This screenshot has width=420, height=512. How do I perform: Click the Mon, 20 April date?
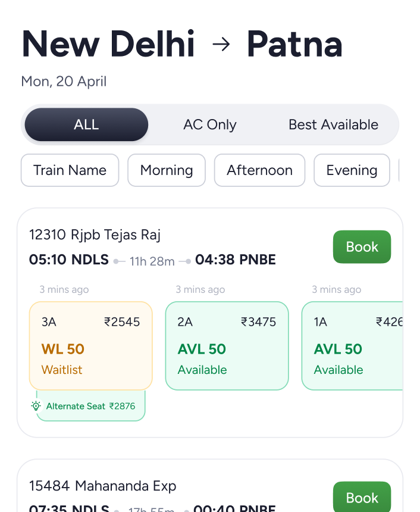click(64, 81)
